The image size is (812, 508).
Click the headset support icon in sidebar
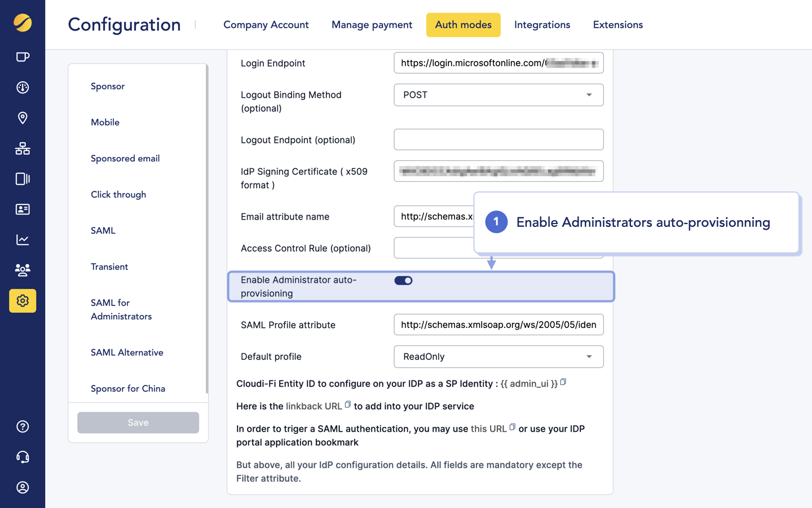tap(23, 457)
